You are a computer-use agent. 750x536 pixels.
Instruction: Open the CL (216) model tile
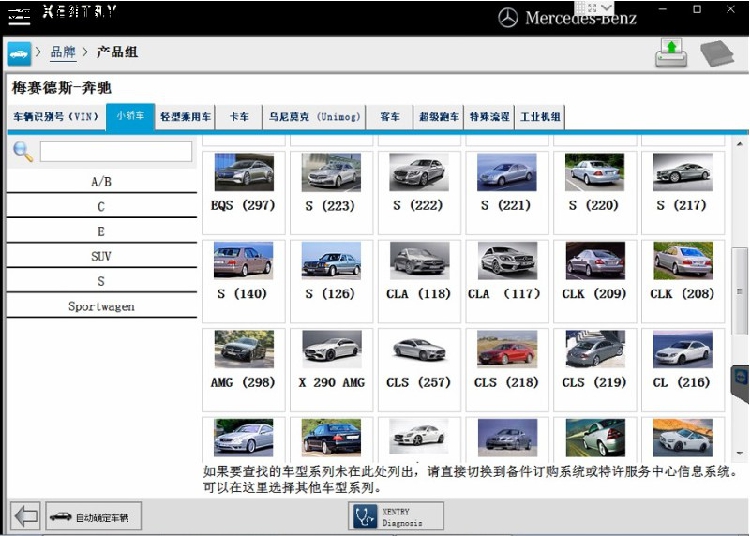(683, 369)
